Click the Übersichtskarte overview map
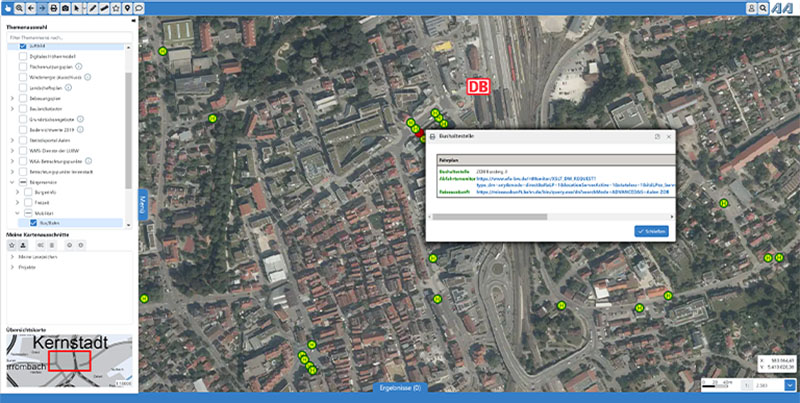Screen dimensions: 800x403 coord(69,361)
